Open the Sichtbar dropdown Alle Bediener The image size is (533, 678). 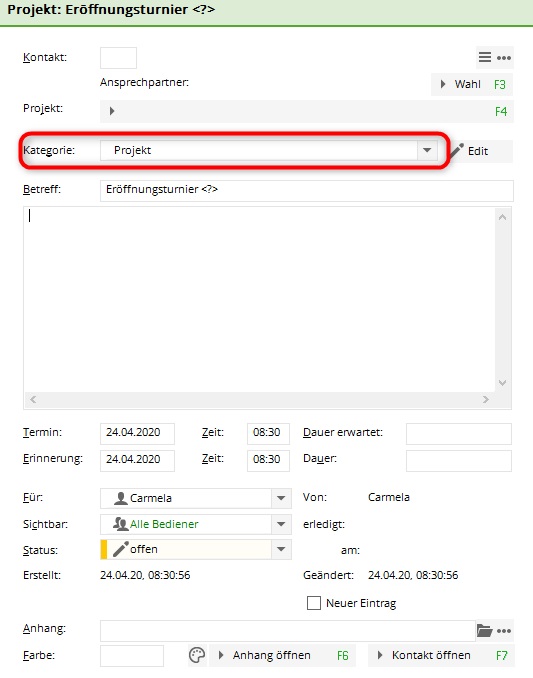click(x=281, y=524)
